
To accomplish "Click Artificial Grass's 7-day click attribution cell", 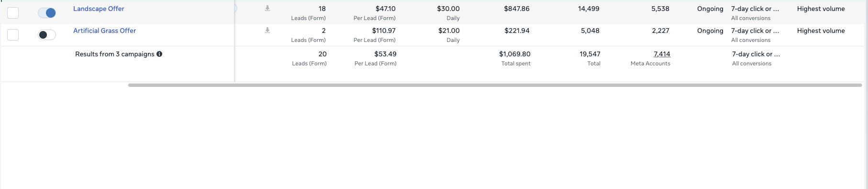I will click(x=755, y=35).
